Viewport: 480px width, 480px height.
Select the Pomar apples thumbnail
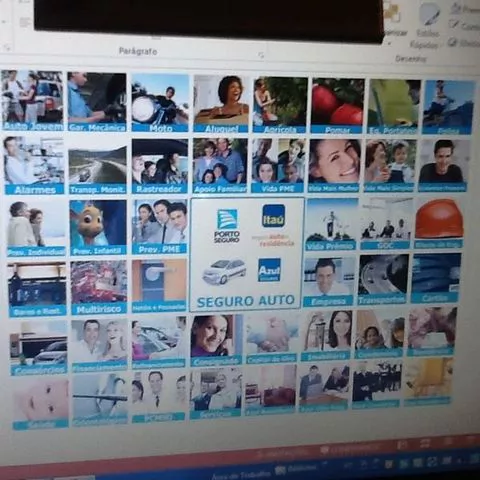337,106
